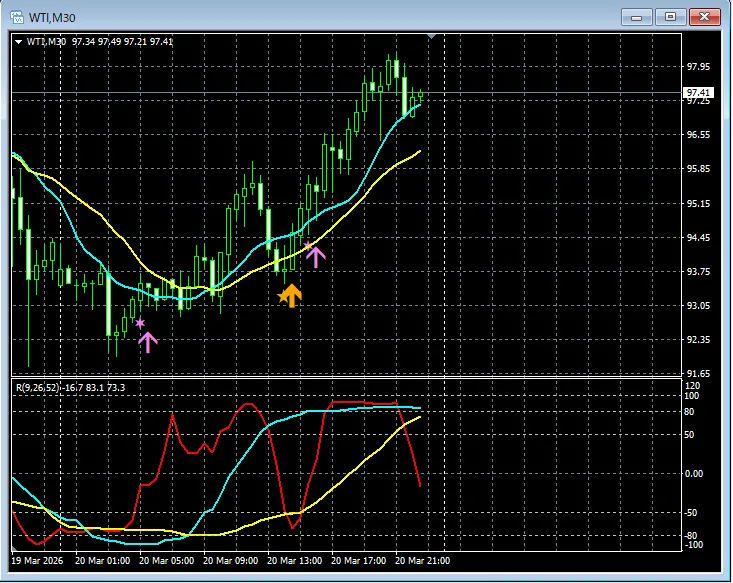
Task: Click the orange star marker
Action: point(282,296)
